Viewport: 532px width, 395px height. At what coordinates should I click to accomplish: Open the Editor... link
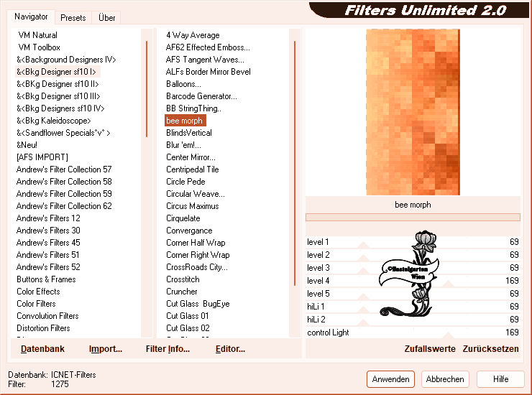pos(230,349)
